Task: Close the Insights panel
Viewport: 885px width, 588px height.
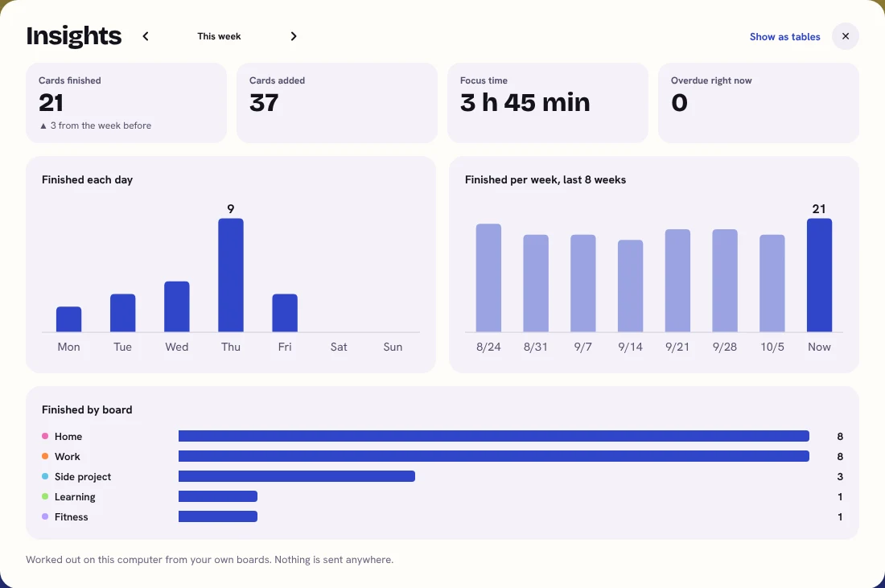Action: click(846, 36)
